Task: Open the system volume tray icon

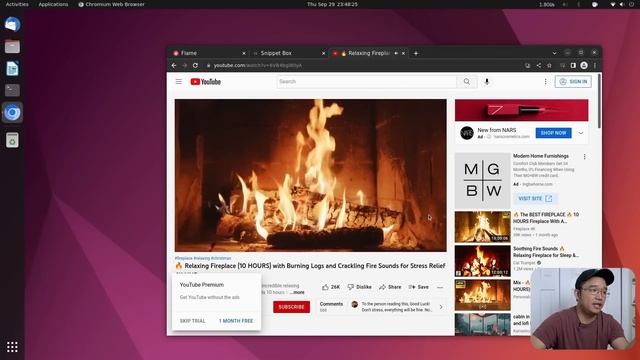Action: pyautogui.click(x=622, y=4)
